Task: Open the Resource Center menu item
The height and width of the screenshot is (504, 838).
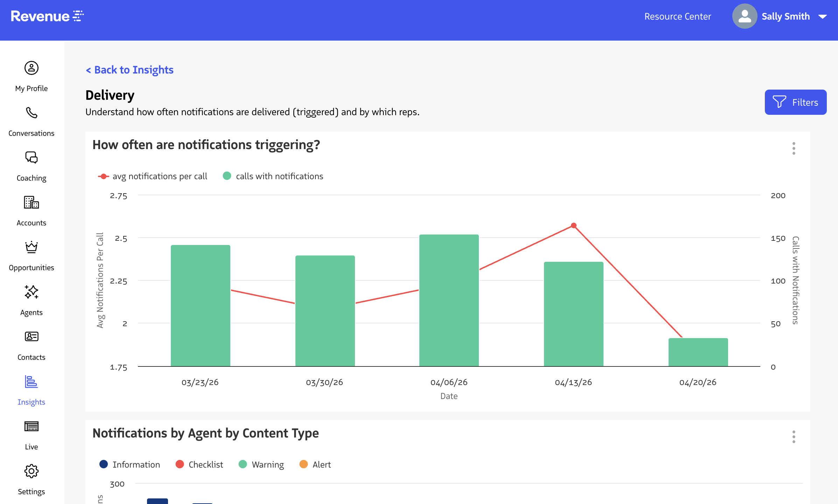Action: click(677, 17)
